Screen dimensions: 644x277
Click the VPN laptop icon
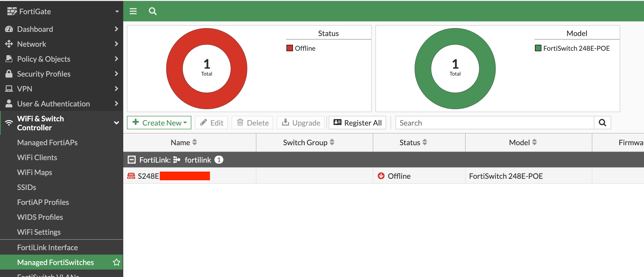(x=9, y=89)
